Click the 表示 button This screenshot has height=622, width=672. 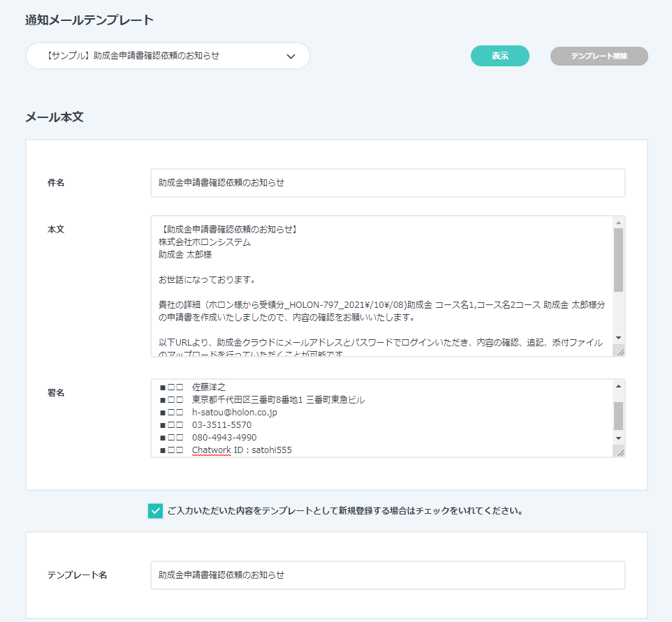tap(499, 56)
